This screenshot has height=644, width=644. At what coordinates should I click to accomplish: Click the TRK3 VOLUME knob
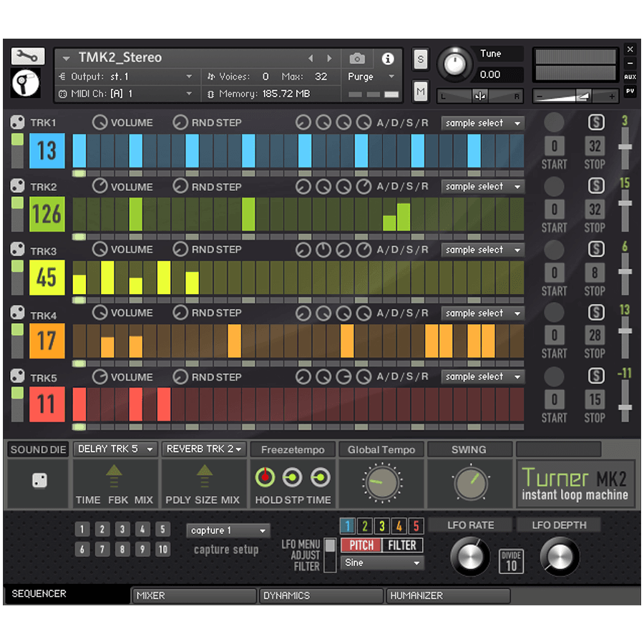click(99, 249)
